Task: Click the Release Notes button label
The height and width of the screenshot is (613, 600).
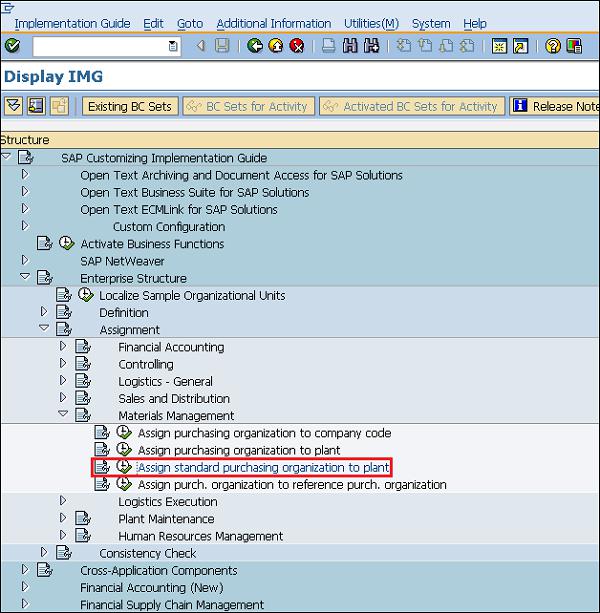Action: 566,106
